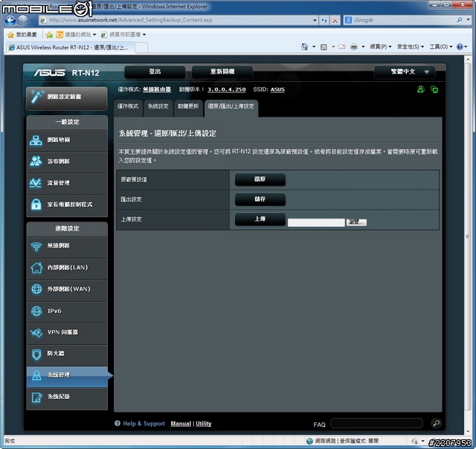Click the upload file path field
The image size is (476, 449).
(316, 222)
